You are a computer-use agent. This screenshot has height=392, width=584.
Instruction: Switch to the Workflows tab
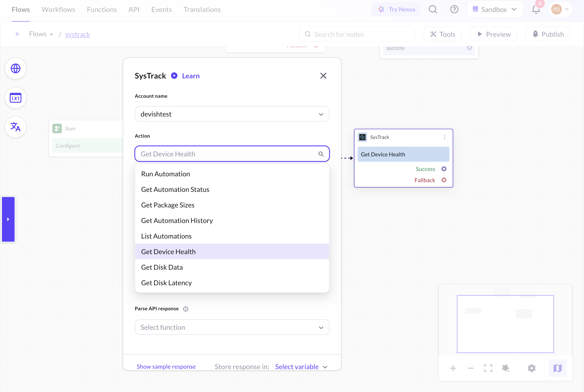tap(58, 9)
